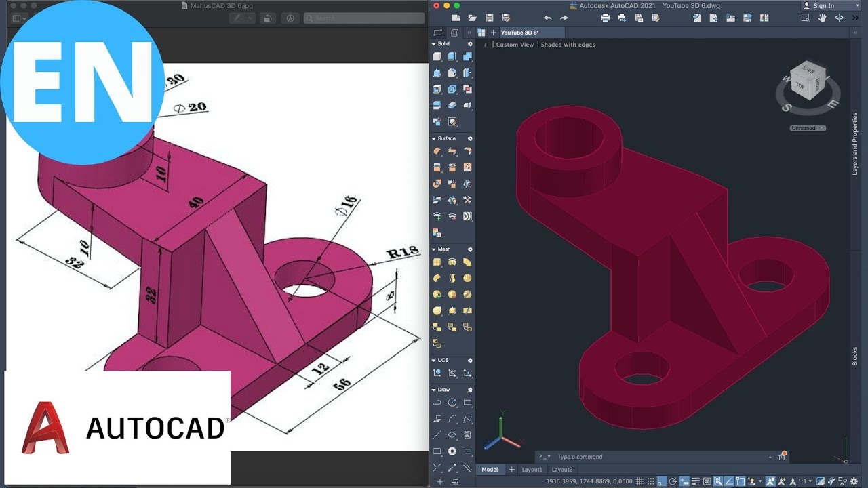Click the Print icon in AutoCAD toolbar
Image resolution: width=868 pixels, height=488 pixels.
click(606, 18)
